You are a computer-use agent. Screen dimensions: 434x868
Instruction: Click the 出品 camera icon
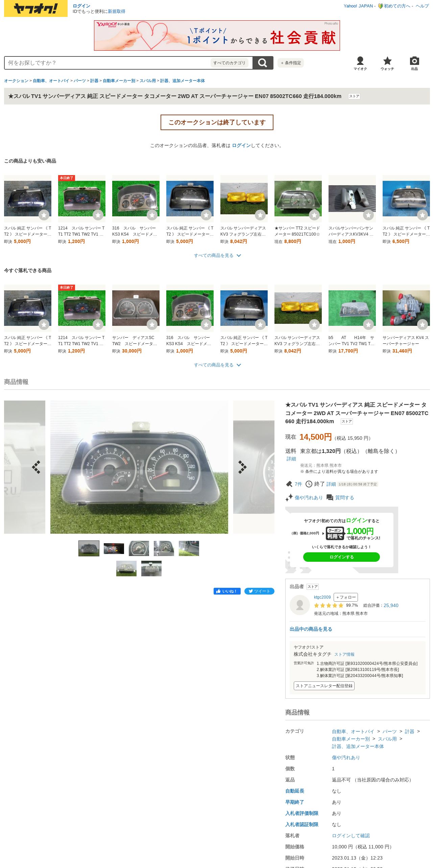point(414,63)
